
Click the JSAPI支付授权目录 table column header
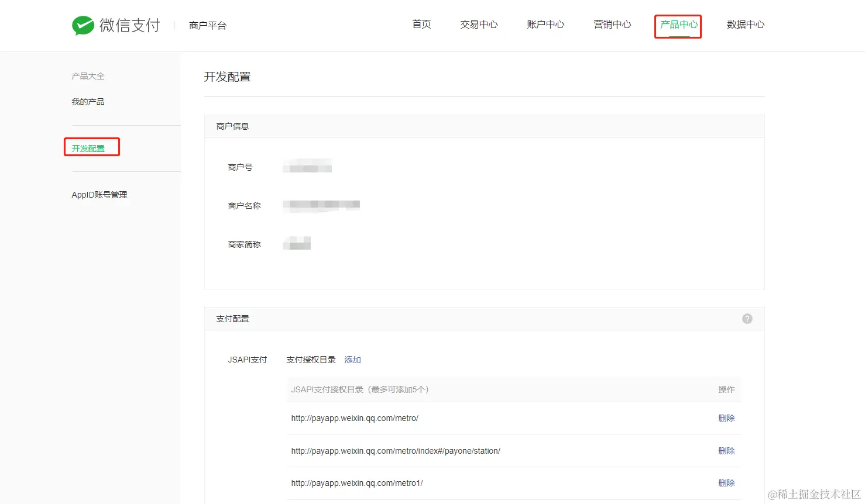point(360,389)
